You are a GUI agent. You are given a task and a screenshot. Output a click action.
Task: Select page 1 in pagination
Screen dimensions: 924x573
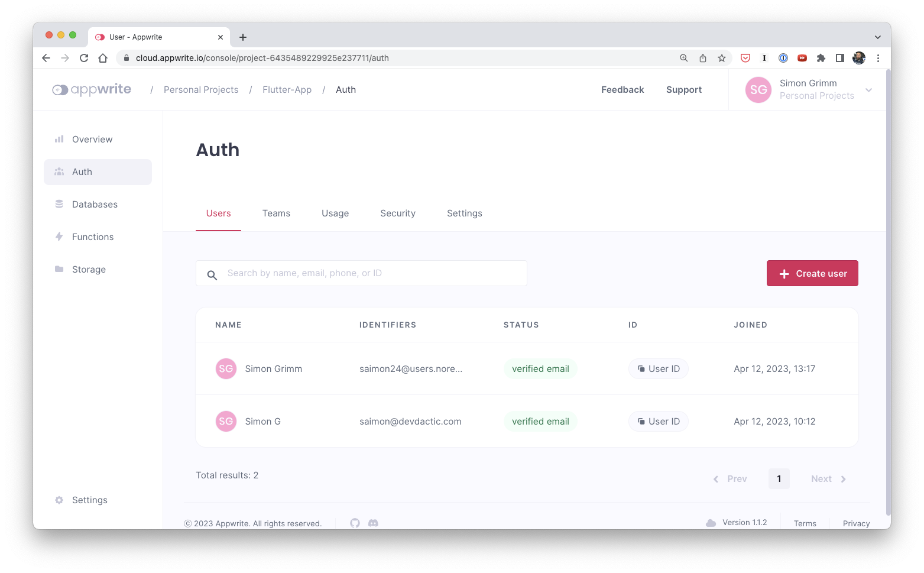pos(779,479)
